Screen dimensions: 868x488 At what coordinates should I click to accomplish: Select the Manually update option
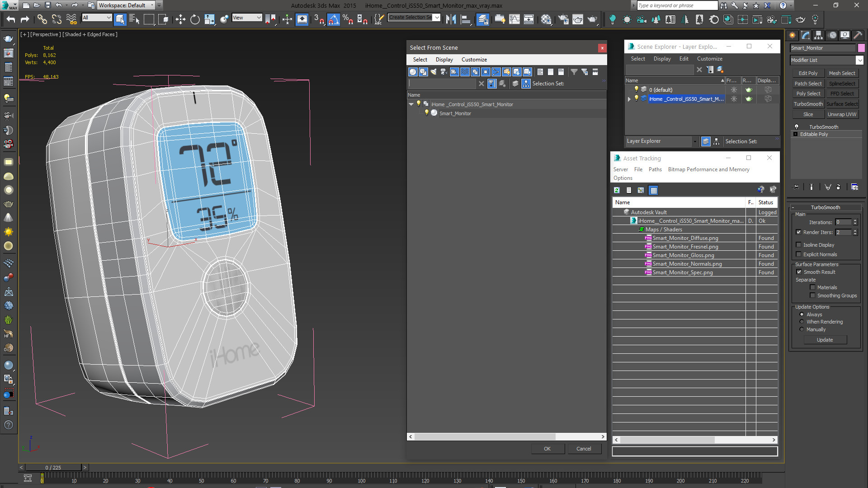click(x=802, y=329)
